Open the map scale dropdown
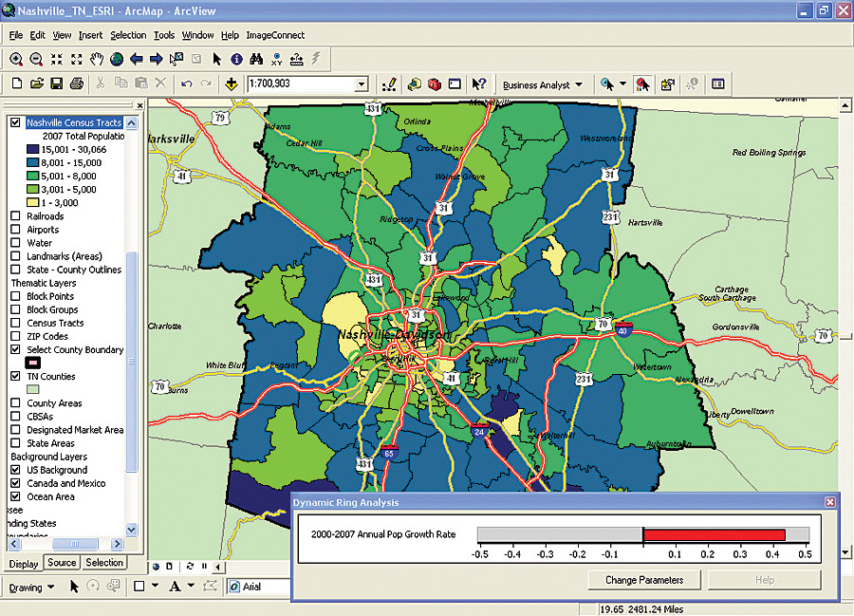The height and width of the screenshot is (616, 854). [x=362, y=84]
